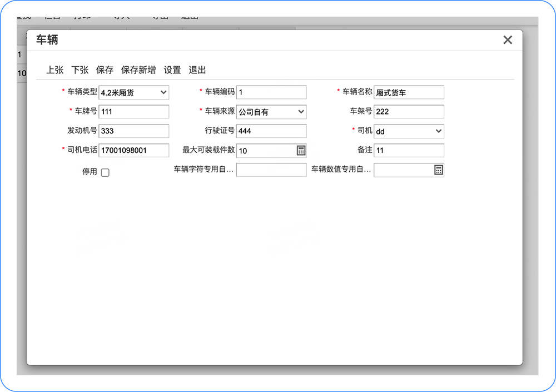Screen dimensions: 556x392
Task: Click the 保存 button
Action: point(105,70)
